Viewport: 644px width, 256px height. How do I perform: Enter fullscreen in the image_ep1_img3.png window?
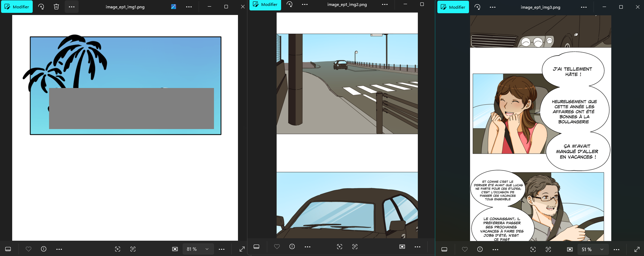(637, 249)
